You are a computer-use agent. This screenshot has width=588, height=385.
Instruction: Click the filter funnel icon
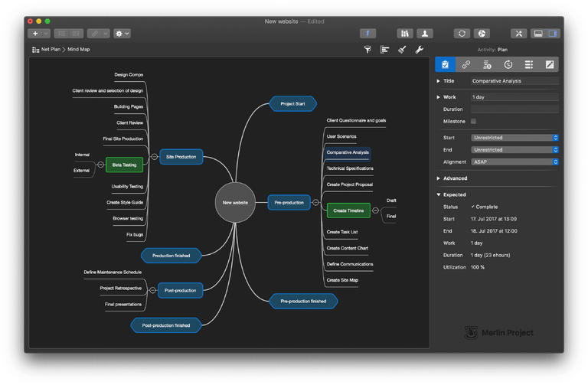pos(367,50)
